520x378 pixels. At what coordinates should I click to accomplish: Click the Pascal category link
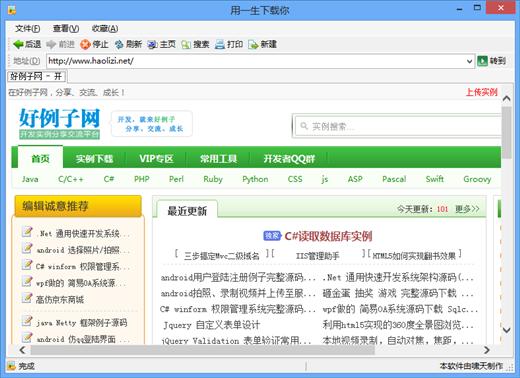coord(394,179)
